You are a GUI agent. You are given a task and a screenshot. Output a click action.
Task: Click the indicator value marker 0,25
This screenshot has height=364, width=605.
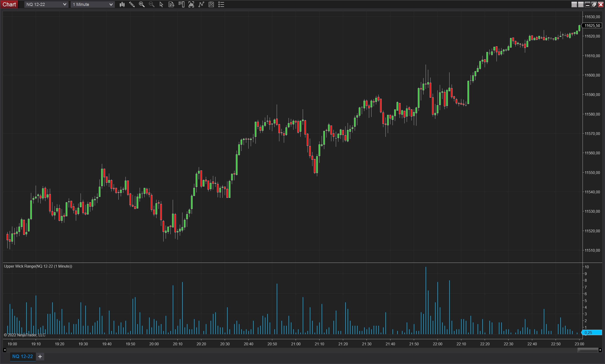coord(592,333)
